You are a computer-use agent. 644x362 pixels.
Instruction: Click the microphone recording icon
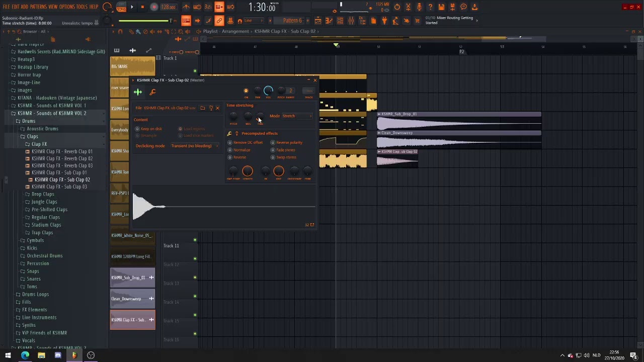pyautogui.click(x=419, y=7)
